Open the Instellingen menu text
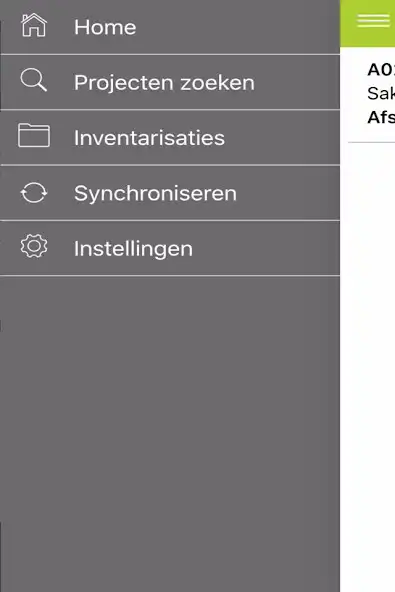 click(x=133, y=249)
